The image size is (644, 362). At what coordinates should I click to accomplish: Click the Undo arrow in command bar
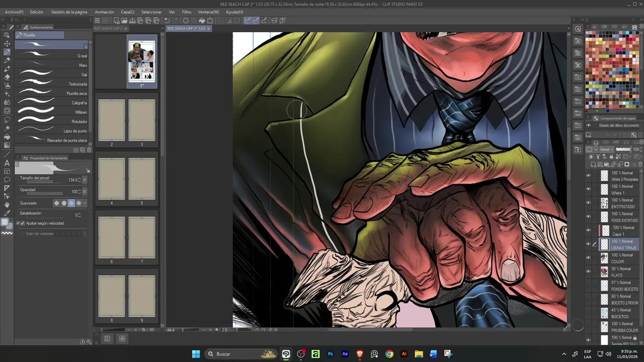point(167,21)
